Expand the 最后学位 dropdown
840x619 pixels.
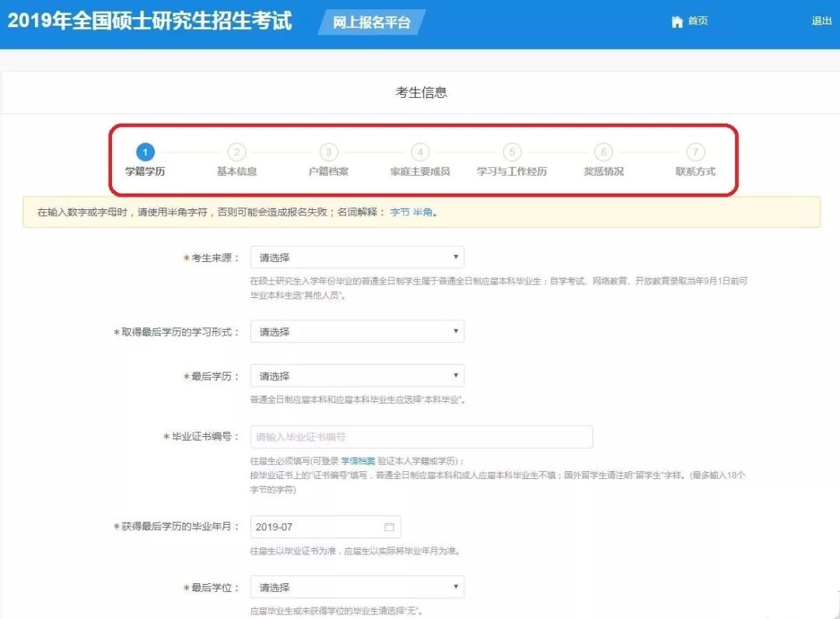click(x=357, y=588)
